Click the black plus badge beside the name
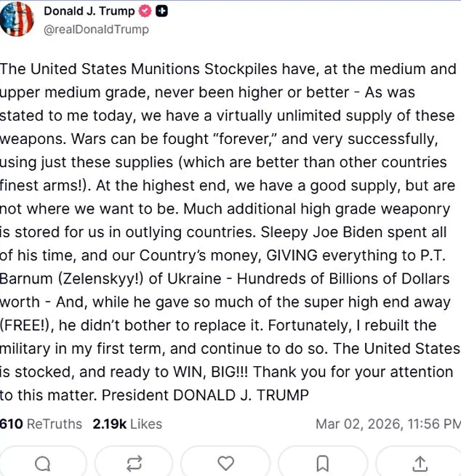Image resolution: width=461 pixels, height=476 pixels. click(161, 12)
